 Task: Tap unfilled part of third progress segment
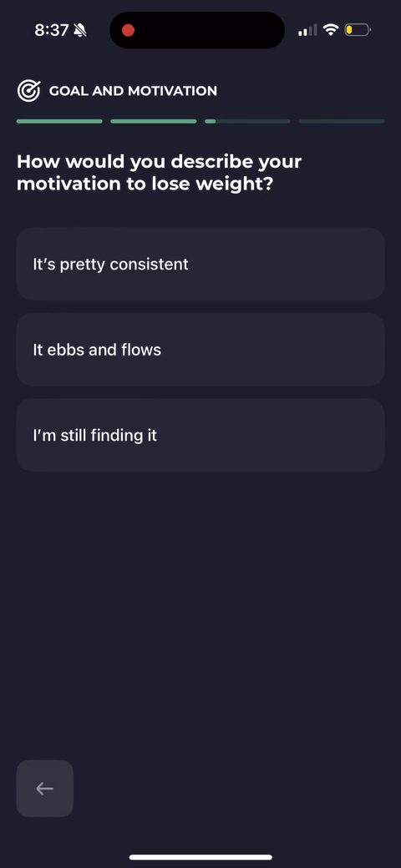(x=253, y=121)
